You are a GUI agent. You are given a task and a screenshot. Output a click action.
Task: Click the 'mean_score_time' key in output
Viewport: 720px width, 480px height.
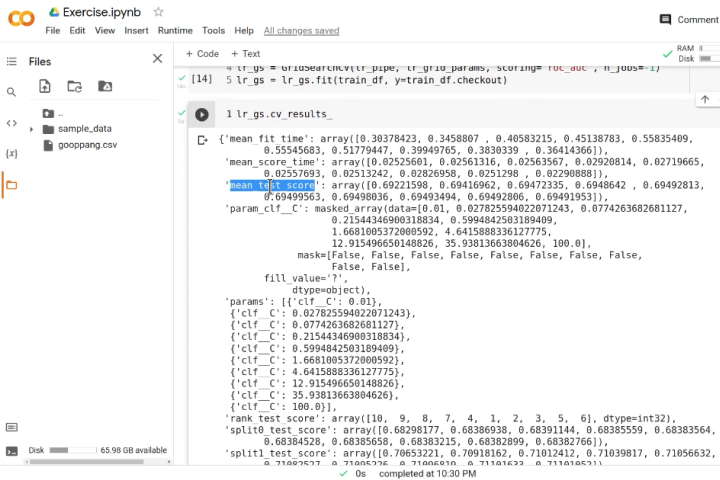click(272, 162)
